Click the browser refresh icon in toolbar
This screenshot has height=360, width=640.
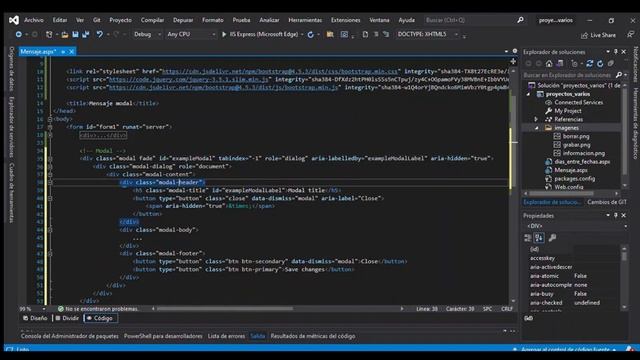click(311, 35)
